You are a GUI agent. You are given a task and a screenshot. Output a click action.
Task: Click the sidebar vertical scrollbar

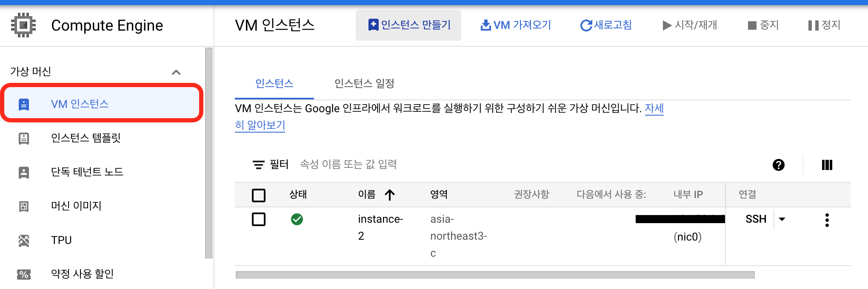tap(208, 153)
